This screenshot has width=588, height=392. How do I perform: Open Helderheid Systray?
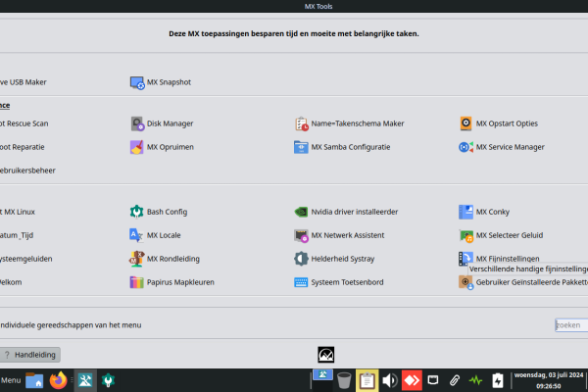coord(341,259)
